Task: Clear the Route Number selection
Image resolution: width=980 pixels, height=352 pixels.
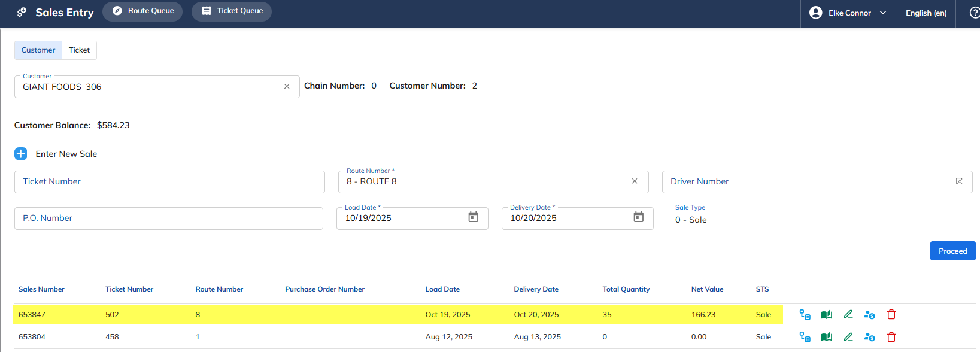Action: 635,181
